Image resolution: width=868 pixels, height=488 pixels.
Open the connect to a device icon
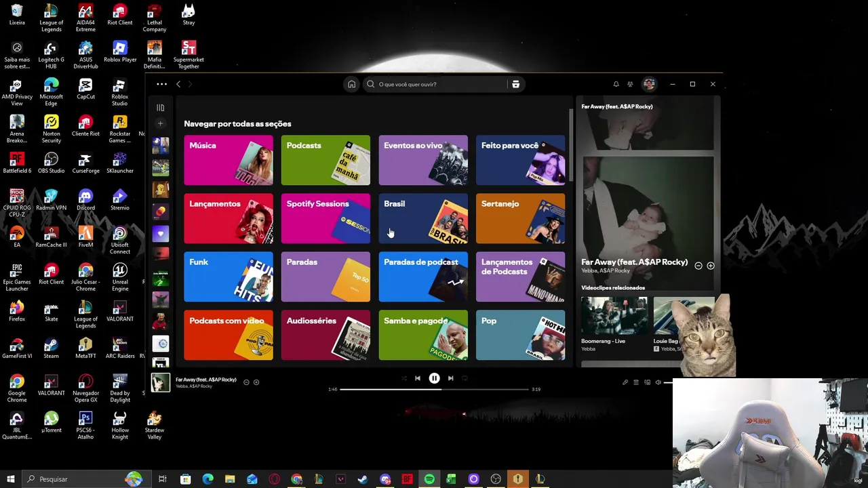point(647,382)
